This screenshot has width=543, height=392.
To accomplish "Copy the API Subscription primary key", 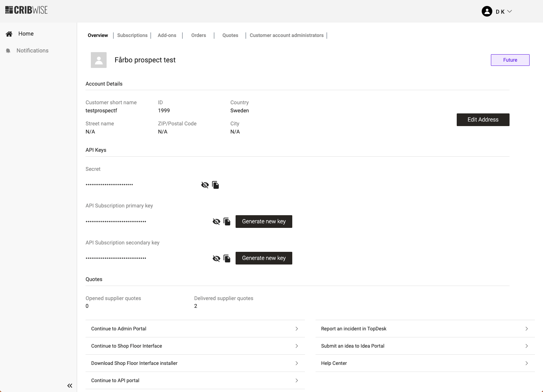I will click(227, 222).
